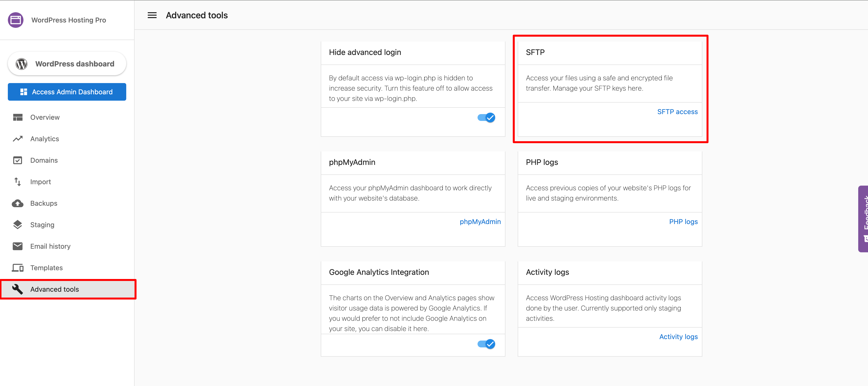Open the WordPress dashboard button
The width and height of the screenshot is (868, 386).
tap(67, 64)
